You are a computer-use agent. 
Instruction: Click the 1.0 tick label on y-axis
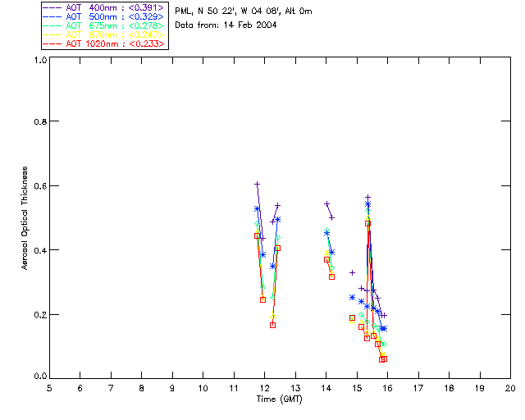point(39,61)
